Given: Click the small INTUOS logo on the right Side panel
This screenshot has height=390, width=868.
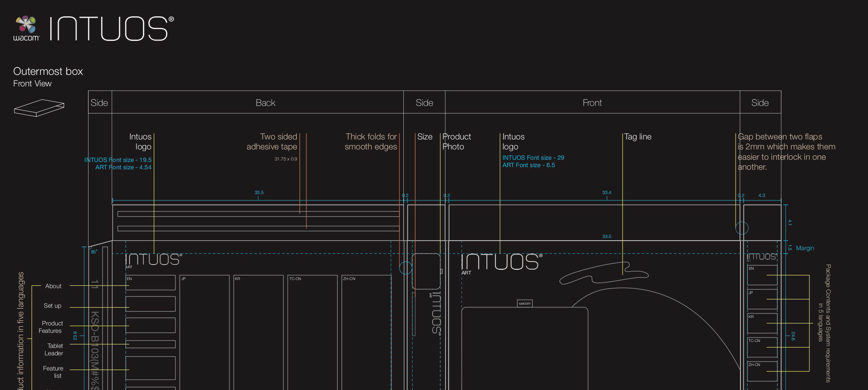Looking at the screenshot, I should (x=762, y=257).
